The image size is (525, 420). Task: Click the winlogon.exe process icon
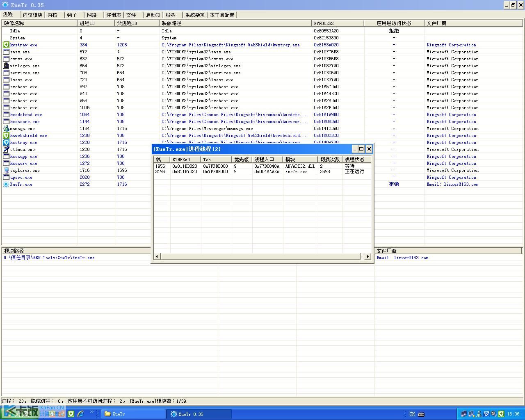[6, 66]
